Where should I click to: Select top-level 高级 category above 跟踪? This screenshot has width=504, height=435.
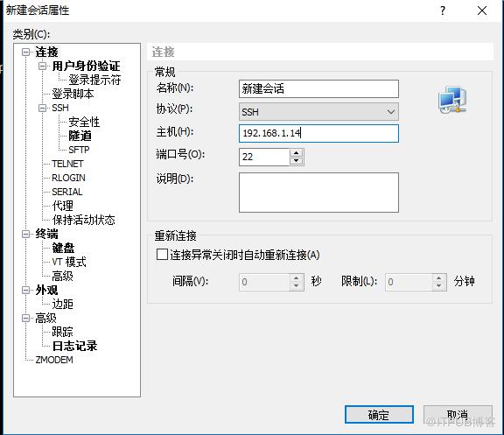(45, 318)
